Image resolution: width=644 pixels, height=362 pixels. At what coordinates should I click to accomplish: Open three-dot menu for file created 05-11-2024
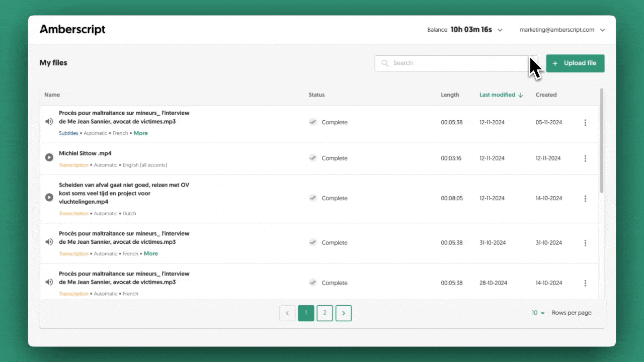pyautogui.click(x=585, y=123)
